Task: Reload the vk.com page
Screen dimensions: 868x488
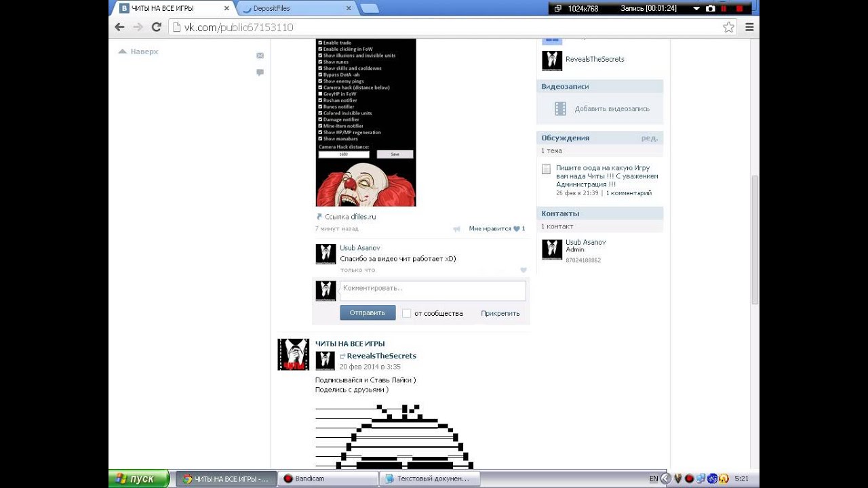Action: 156,27
